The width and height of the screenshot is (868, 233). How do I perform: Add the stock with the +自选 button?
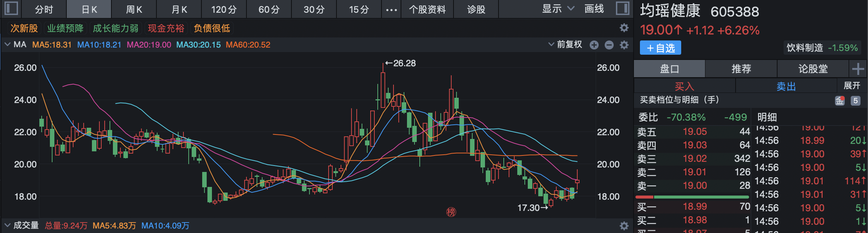660,48
